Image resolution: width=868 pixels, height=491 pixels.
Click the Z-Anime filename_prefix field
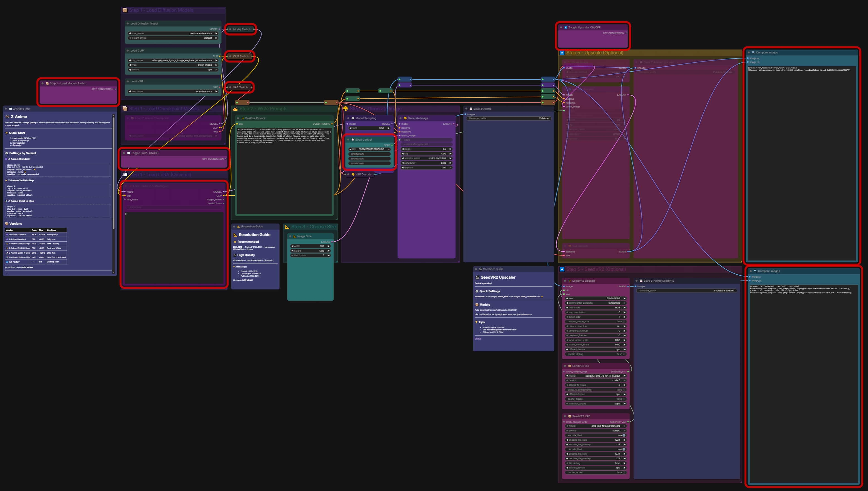[508, 118]
